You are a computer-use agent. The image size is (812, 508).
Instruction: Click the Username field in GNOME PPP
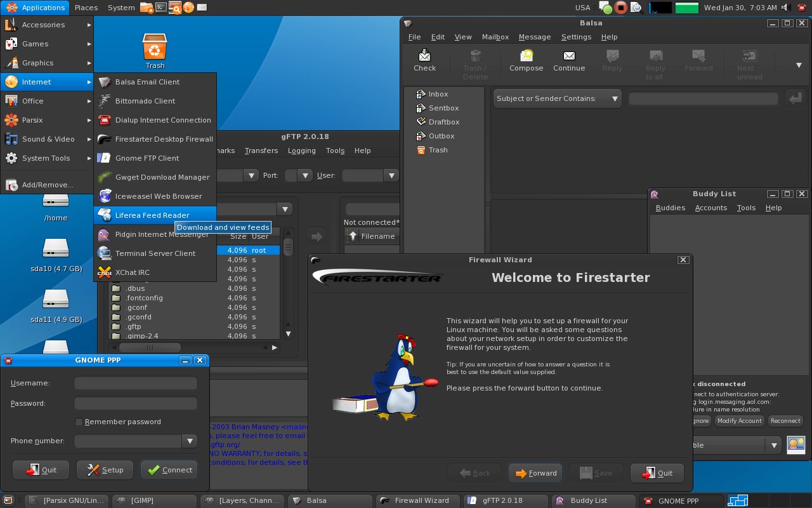pyautogui.click(x=136, y=383)
